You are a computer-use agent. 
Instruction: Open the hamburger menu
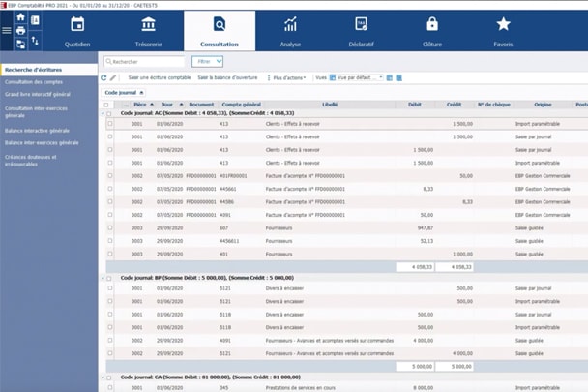click(x=7, y=30)
